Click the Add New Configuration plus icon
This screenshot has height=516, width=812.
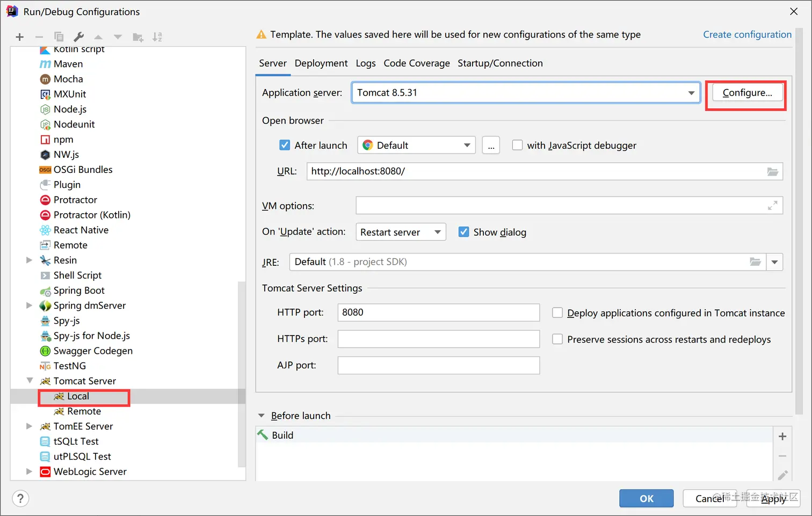20,37
